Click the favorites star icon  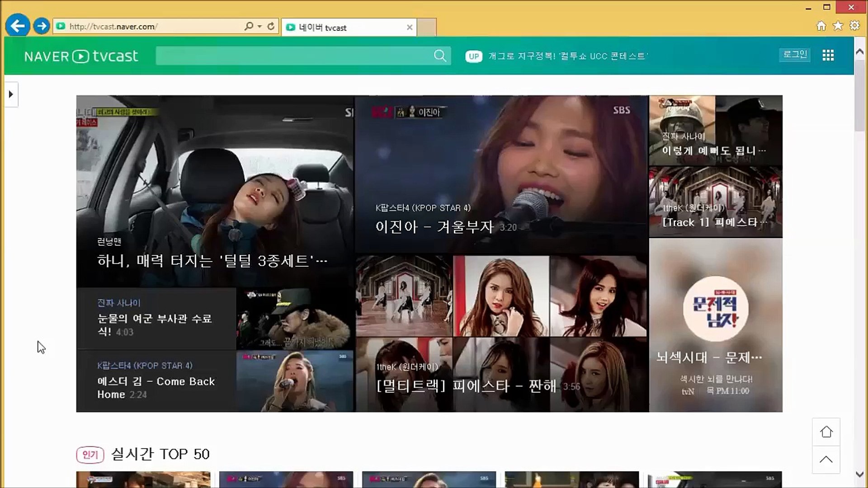pos(838,26)
